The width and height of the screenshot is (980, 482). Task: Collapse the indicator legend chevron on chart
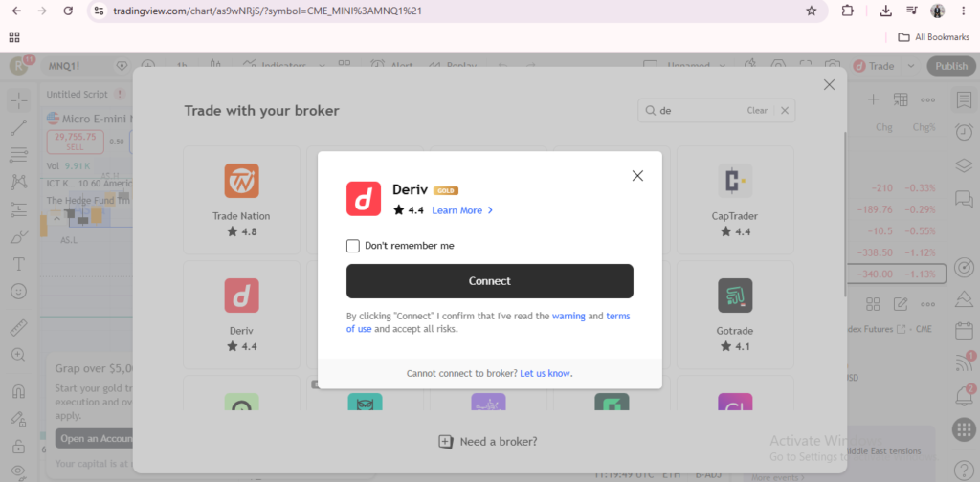tap(56, 218)
